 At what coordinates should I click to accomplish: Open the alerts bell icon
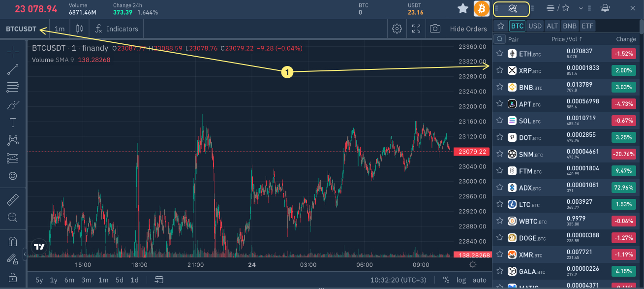click(605, 8)
